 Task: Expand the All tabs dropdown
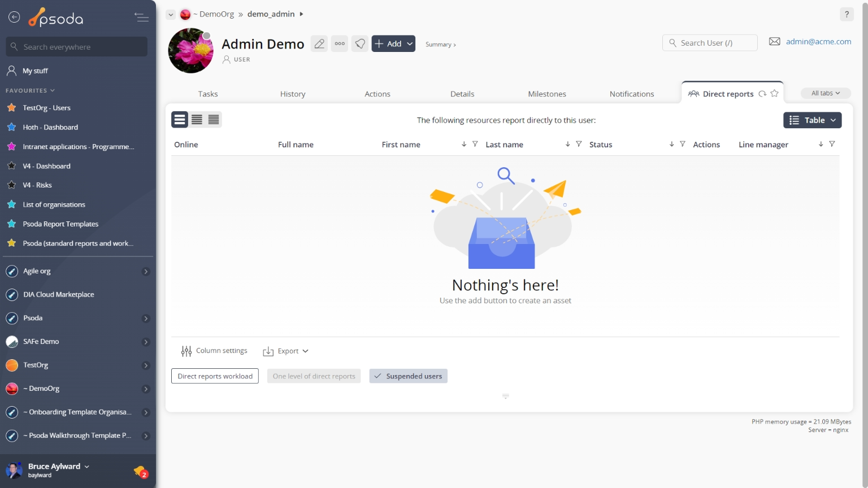825,93
